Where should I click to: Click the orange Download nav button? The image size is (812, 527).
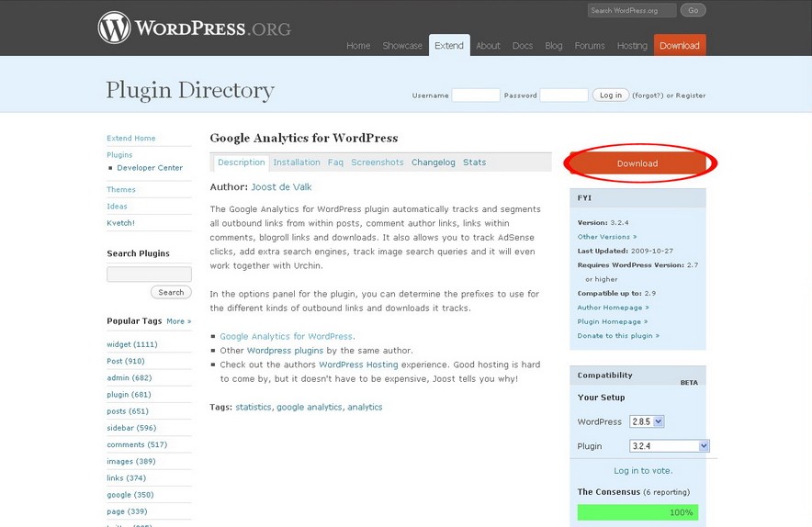pos(680,46)
